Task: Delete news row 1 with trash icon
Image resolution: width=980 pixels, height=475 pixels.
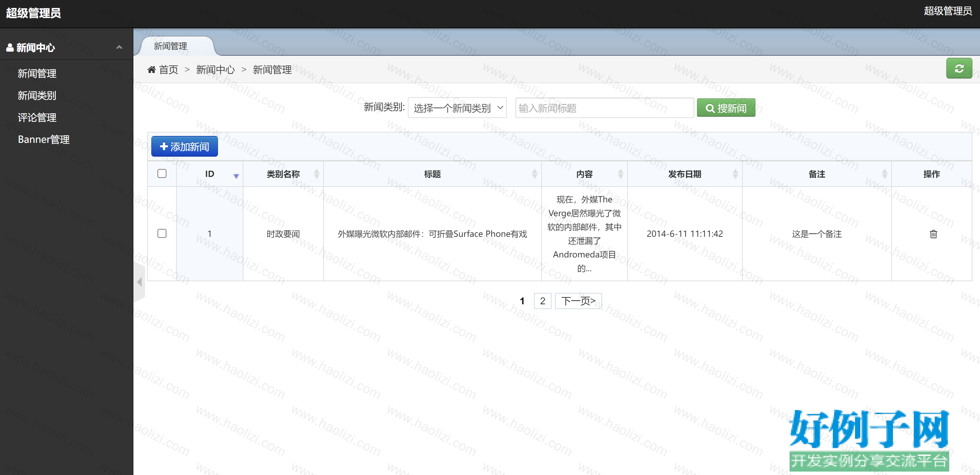Action: (933, 234)
